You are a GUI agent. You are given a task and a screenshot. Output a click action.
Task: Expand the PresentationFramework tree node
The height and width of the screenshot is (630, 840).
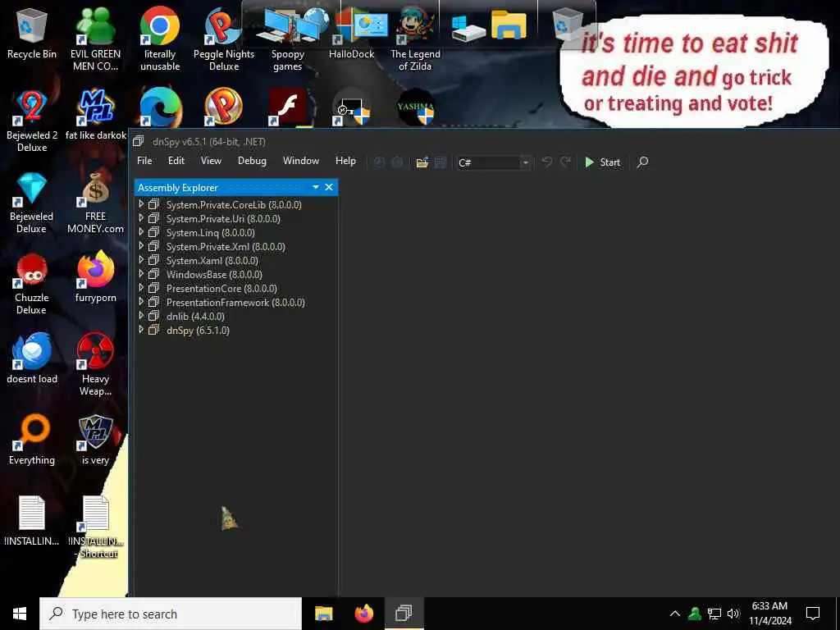[141, 302]
